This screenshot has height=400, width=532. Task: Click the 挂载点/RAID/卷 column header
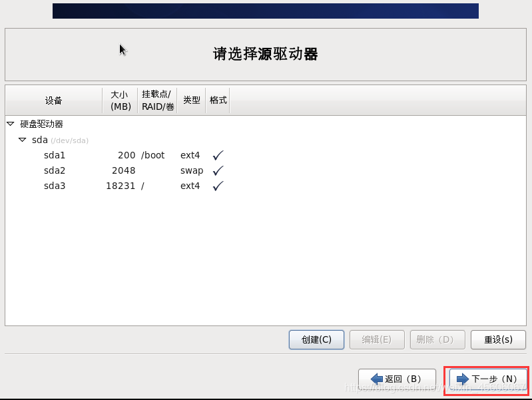157,100
